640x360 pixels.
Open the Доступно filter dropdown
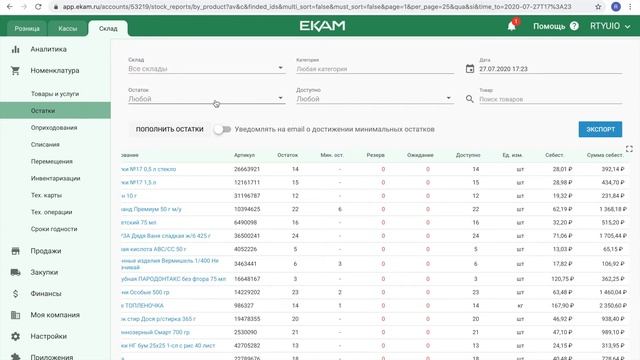click(374, 99)
